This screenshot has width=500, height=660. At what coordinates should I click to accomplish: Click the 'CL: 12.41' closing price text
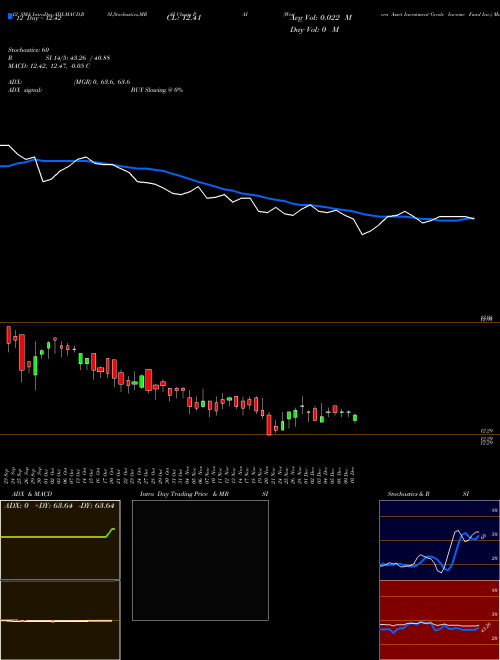(184, 18)
